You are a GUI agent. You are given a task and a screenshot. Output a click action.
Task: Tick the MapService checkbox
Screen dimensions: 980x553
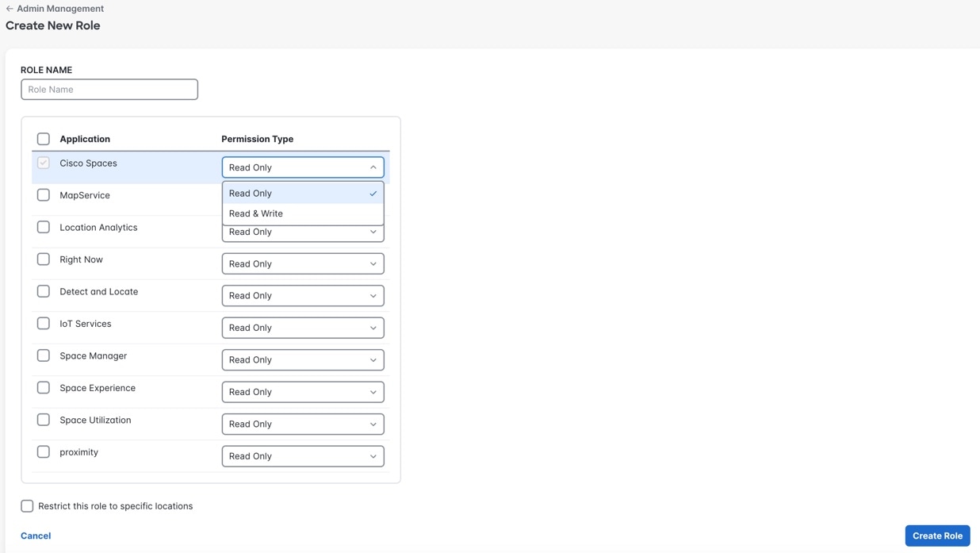pyautogui.click(x=44, y=195)
